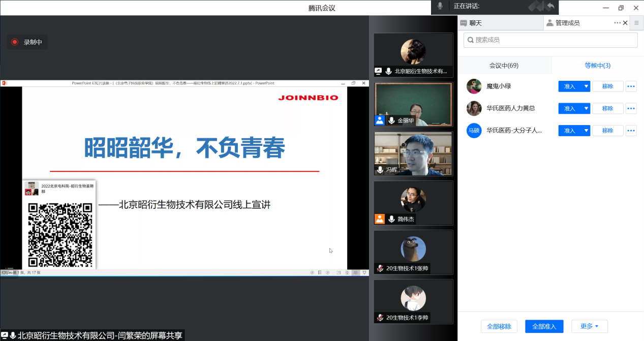Click the screen-share icon on 北京昭衍生物技术 tile
Viewport: 644px width, 341px height.
(x=378, y=71)
